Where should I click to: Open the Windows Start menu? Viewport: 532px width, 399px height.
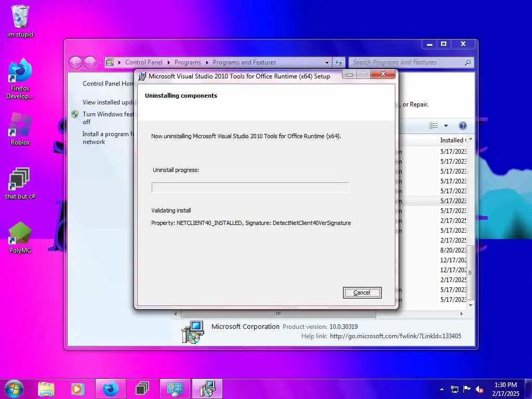tap(14, 389)
